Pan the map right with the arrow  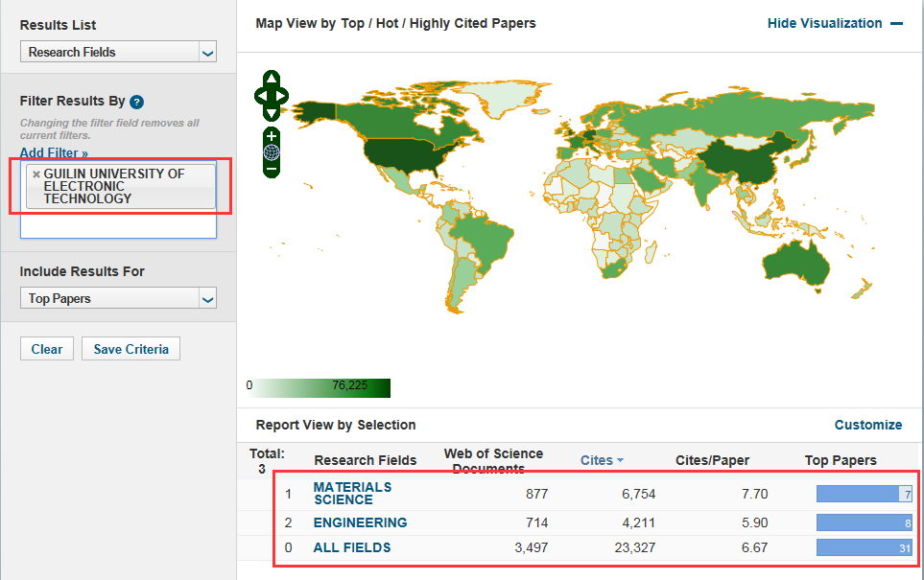coord(283,96)
